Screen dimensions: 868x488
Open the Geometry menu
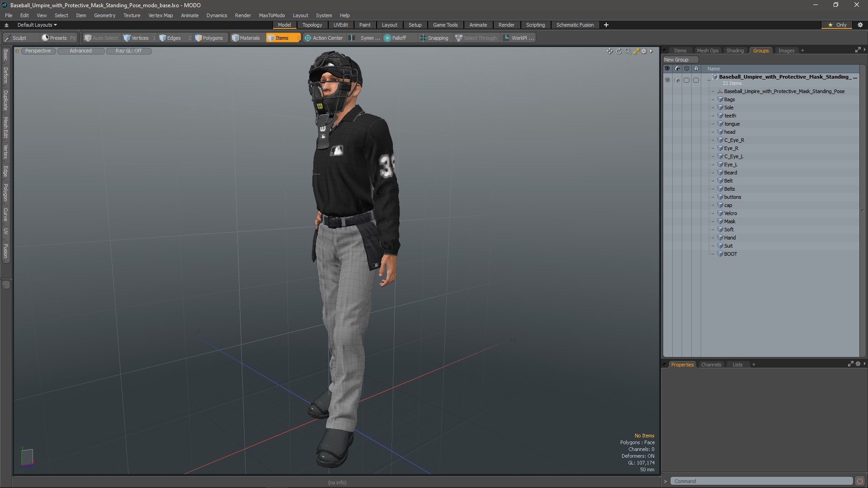[x=104, y=15]
